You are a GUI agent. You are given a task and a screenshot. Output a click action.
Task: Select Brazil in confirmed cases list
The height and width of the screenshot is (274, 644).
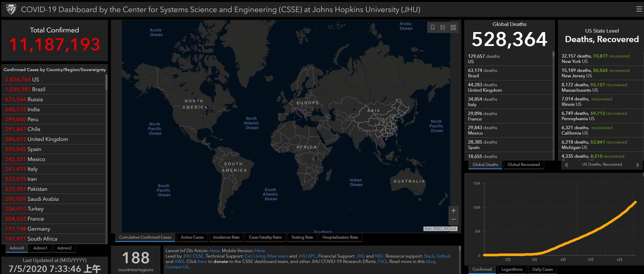tap(54, 89)
